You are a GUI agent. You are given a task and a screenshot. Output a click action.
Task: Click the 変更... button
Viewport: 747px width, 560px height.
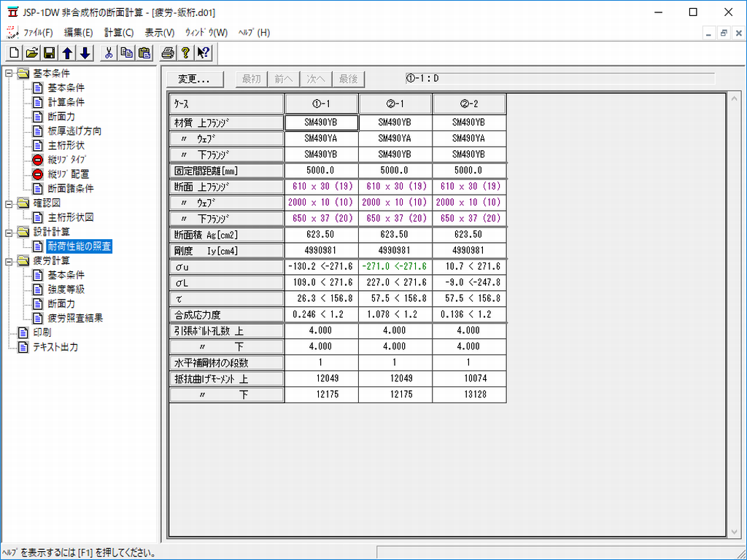click(189, 79)
